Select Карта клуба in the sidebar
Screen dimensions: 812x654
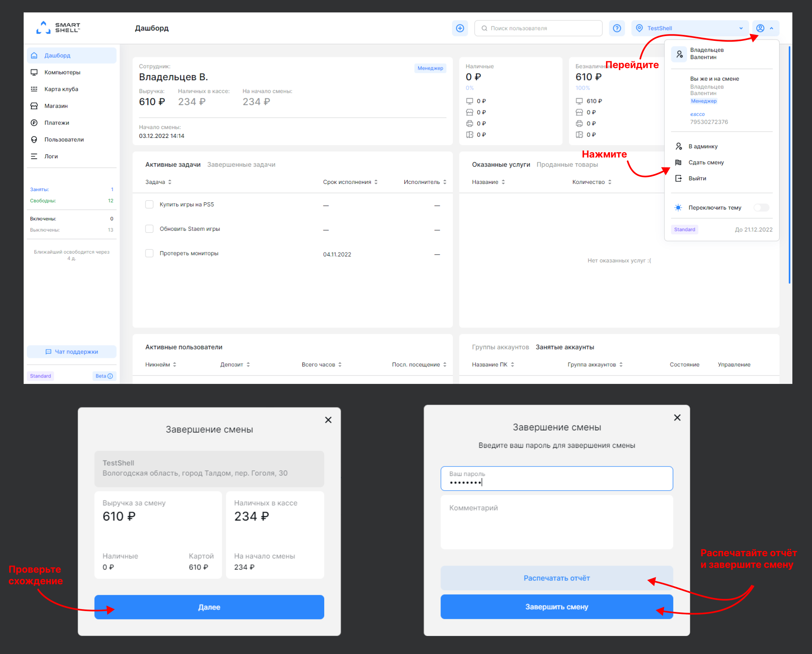61,89
